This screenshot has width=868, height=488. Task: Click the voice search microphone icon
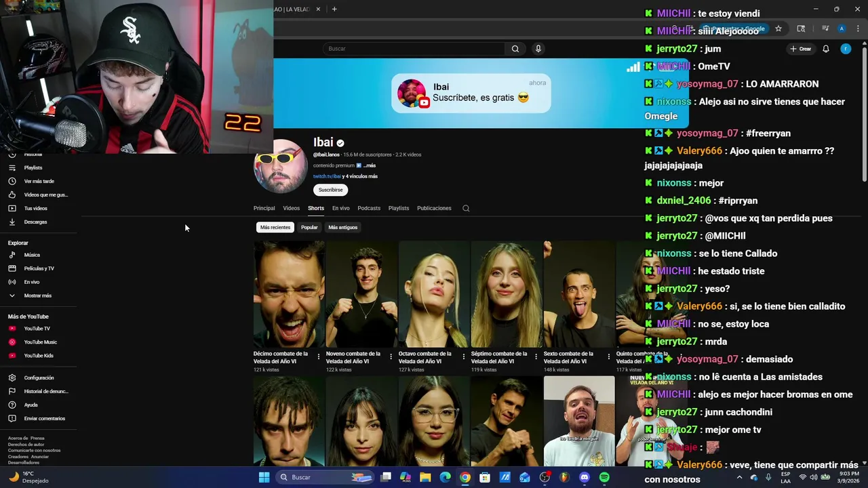(538, 49)
